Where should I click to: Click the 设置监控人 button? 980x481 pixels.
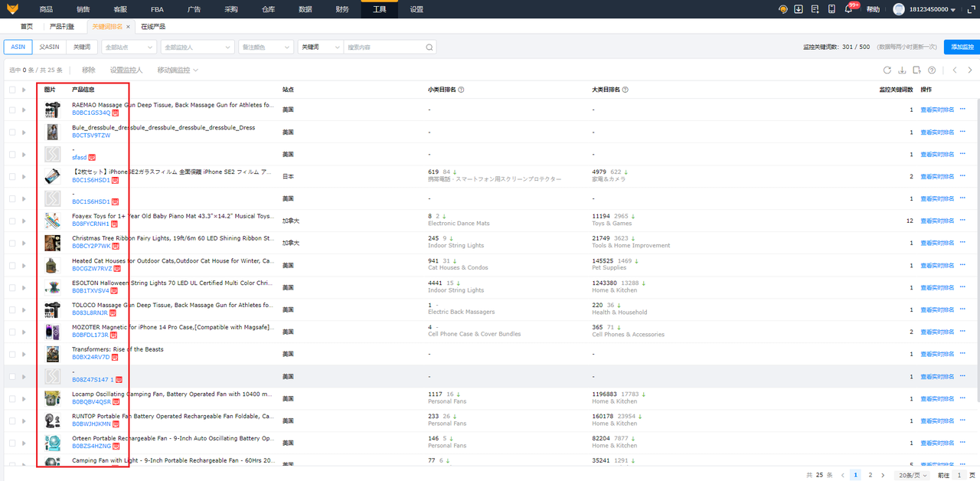(x=126, y=70)
